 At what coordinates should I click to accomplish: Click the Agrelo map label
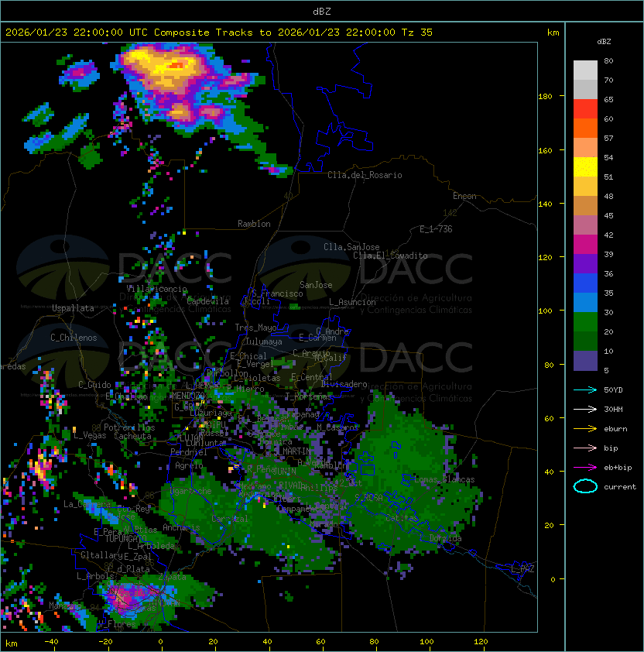pos(189,465)
